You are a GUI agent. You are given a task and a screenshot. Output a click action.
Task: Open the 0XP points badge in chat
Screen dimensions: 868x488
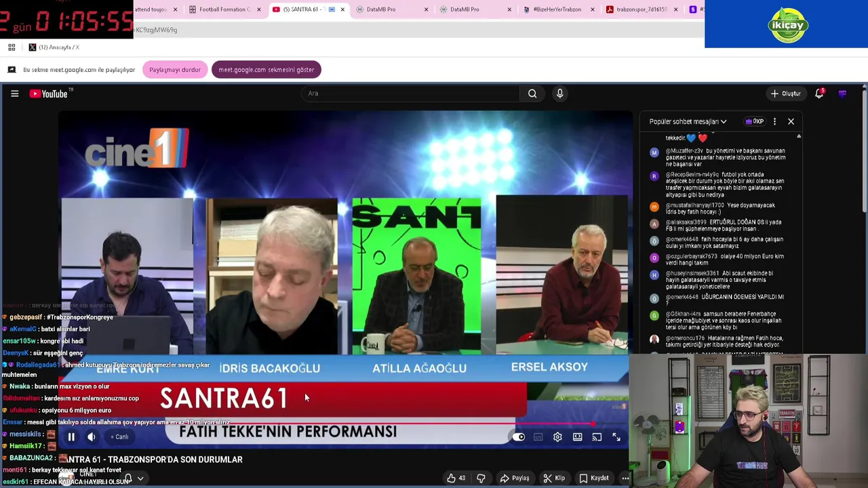click(754, 121)
